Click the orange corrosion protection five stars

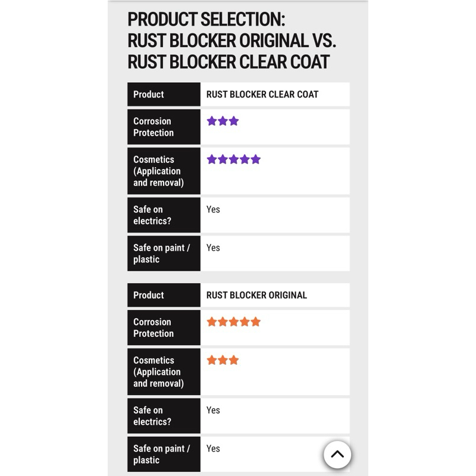point(233,322)
